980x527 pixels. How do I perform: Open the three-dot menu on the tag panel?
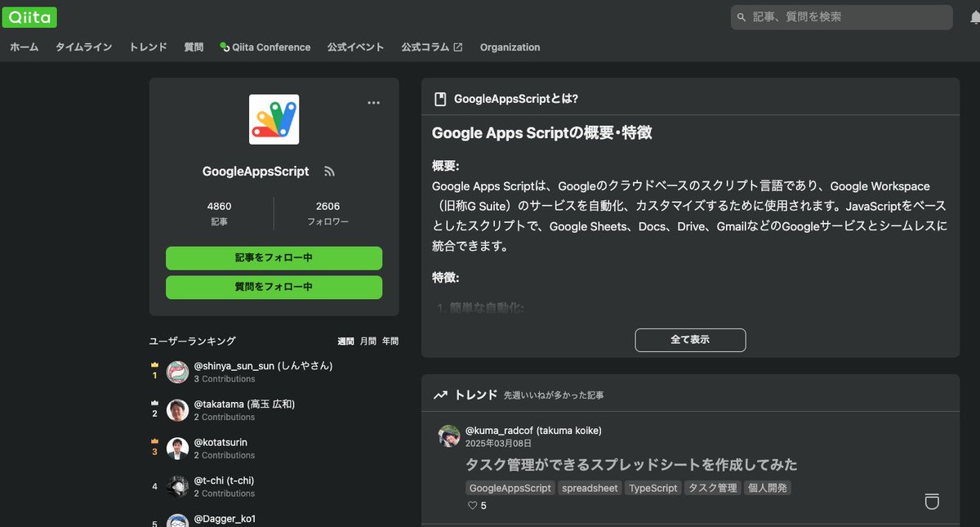click(x=373, y=102)
